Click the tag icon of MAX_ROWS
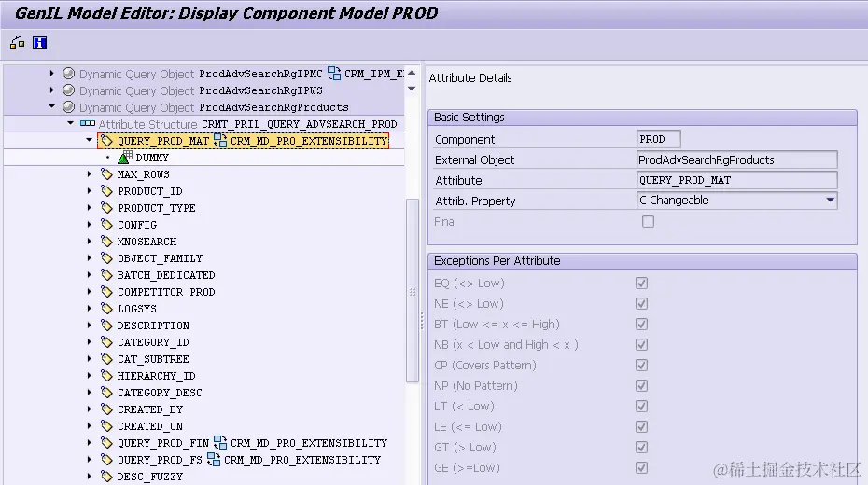The image size is (868, 485). 106,174
